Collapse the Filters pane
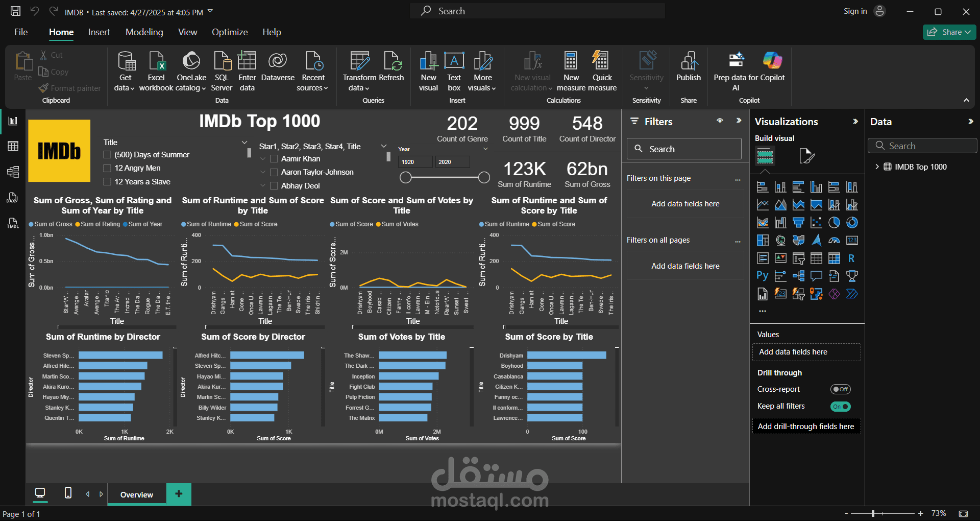 click(x=739, y=121)
